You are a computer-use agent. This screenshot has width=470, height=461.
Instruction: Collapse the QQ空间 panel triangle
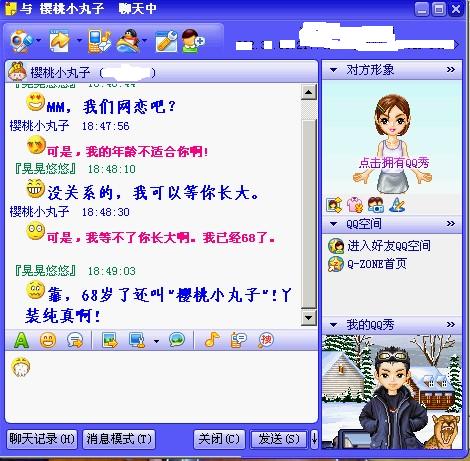pos(333,224)
